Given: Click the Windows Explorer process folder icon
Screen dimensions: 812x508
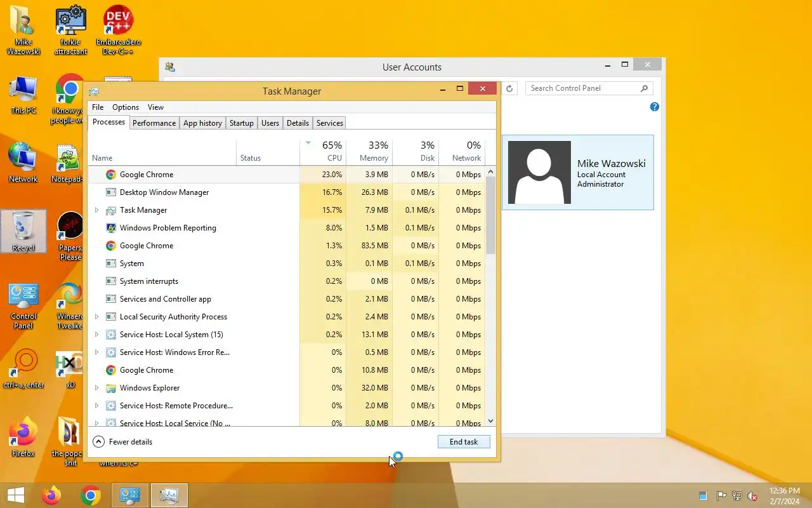Looking at the screenshot, I should pos(111,388).
